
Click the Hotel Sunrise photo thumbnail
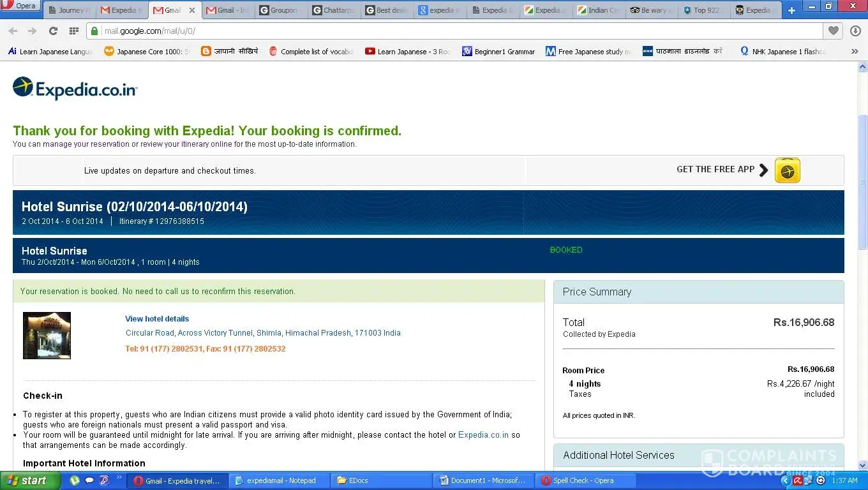pos(47,336)
